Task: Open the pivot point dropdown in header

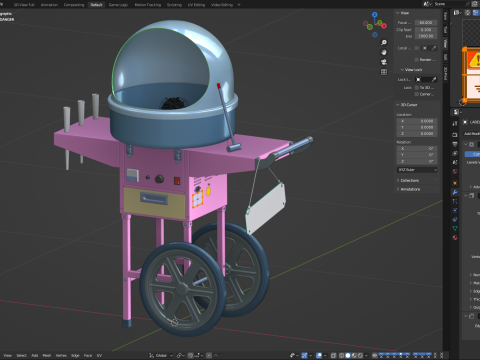Action: coord(181,355)
